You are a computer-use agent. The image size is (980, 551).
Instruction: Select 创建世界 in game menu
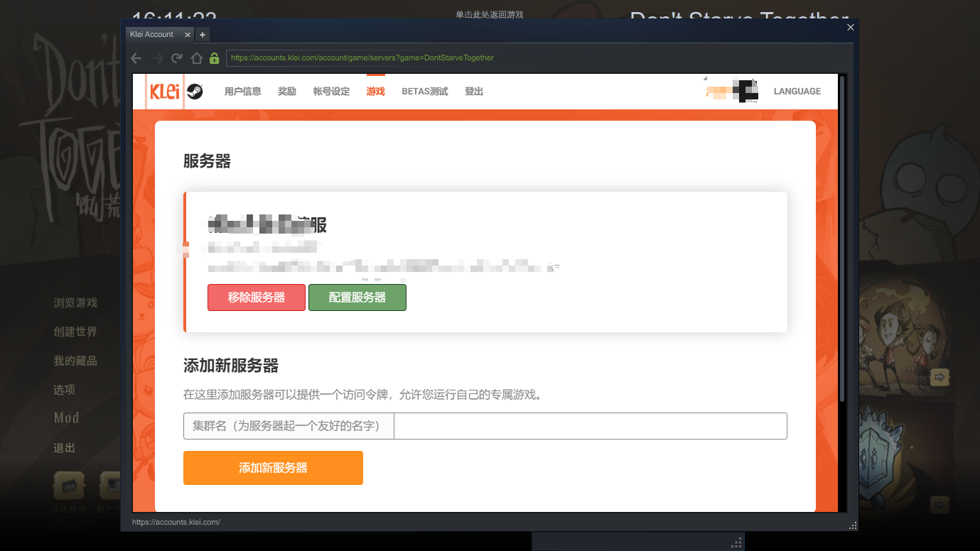[75, 332]
